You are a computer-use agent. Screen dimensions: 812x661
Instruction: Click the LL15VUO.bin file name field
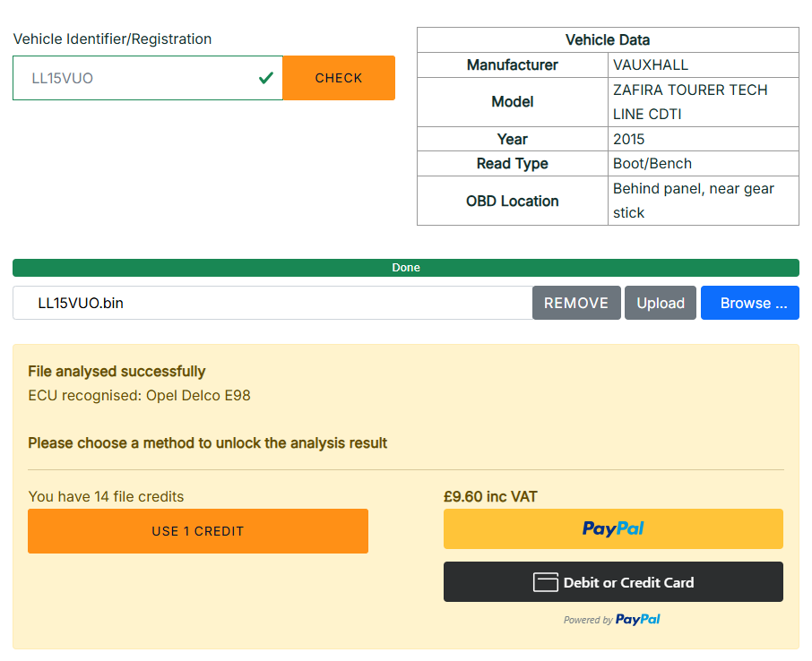click(269, 303)
